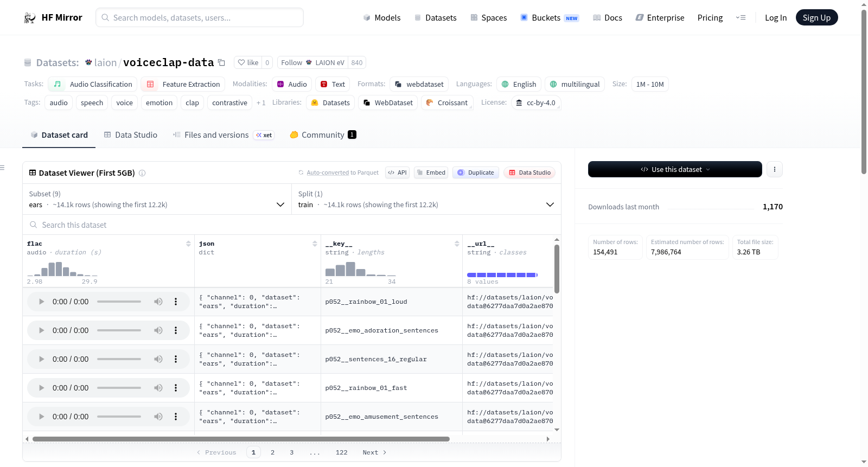Sort the __key__ column

457,244
